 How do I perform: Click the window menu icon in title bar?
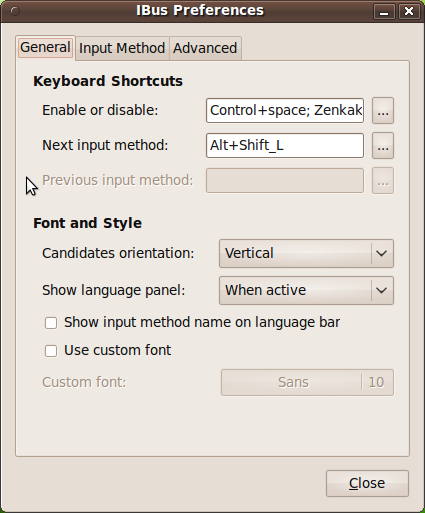point(15,11)
